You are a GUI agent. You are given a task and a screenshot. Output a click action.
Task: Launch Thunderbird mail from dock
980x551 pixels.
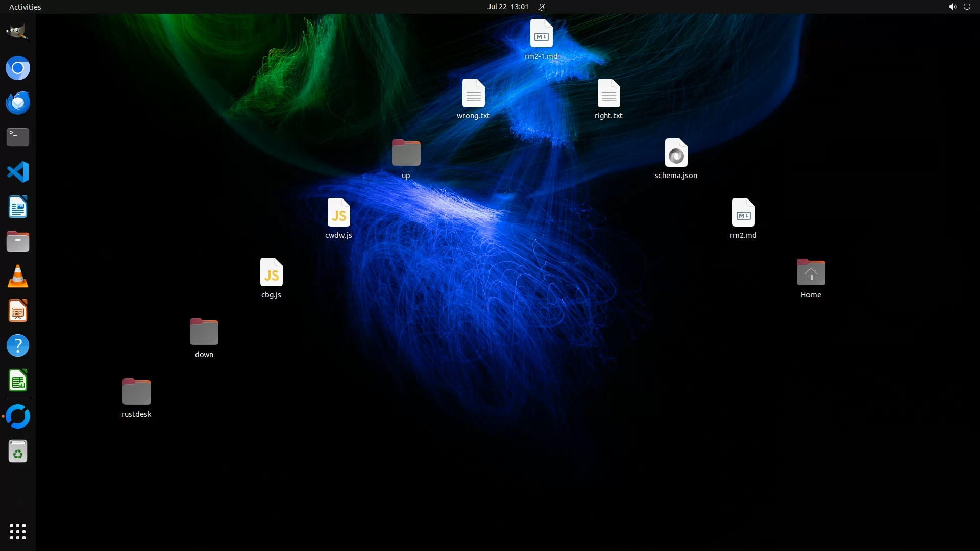pyautogui.click(x=17, y=103)
